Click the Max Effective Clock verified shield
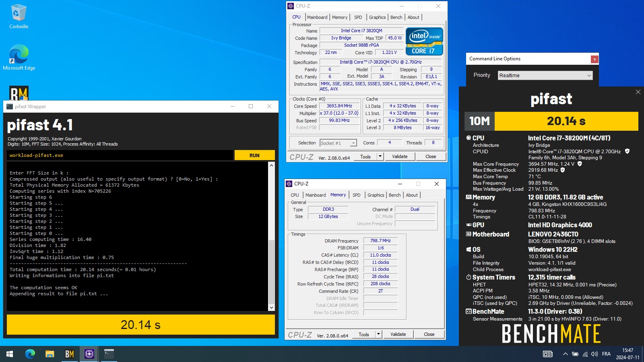644x362 pixels. tap(563, 170)
